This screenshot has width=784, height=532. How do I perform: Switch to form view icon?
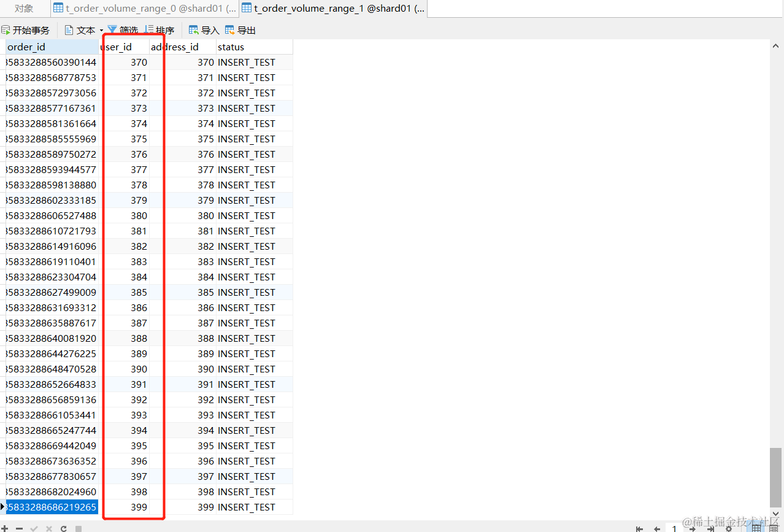774,528
